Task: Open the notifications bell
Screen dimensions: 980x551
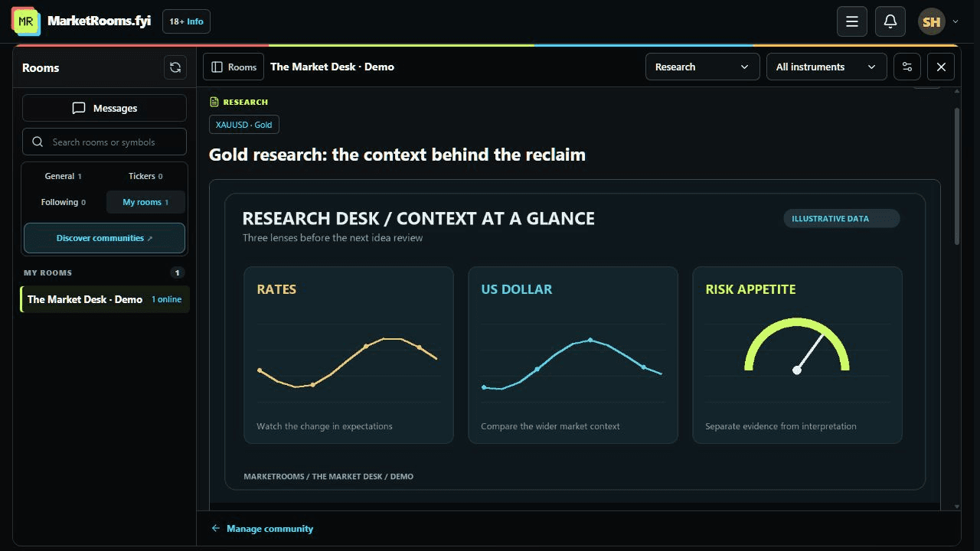Action: click(x=890, y=21)
